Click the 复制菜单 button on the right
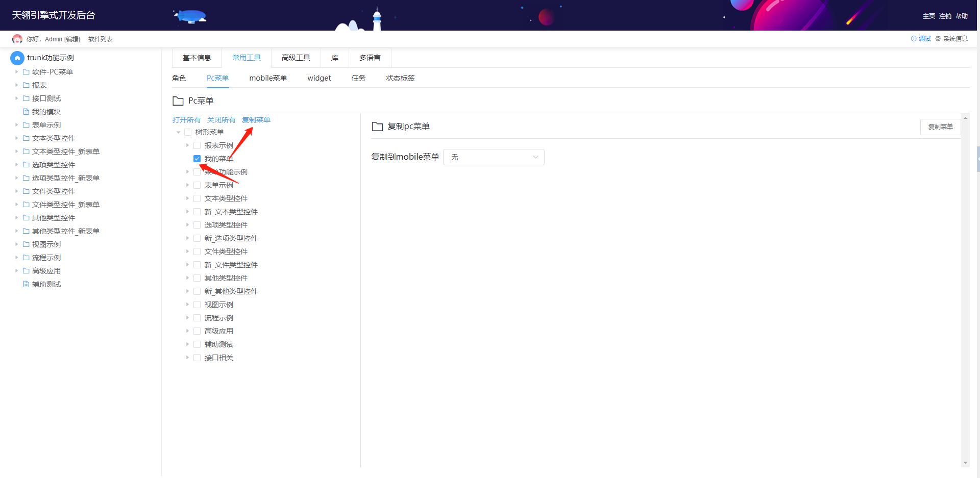The image size is (980, 478). pos(940,127)
